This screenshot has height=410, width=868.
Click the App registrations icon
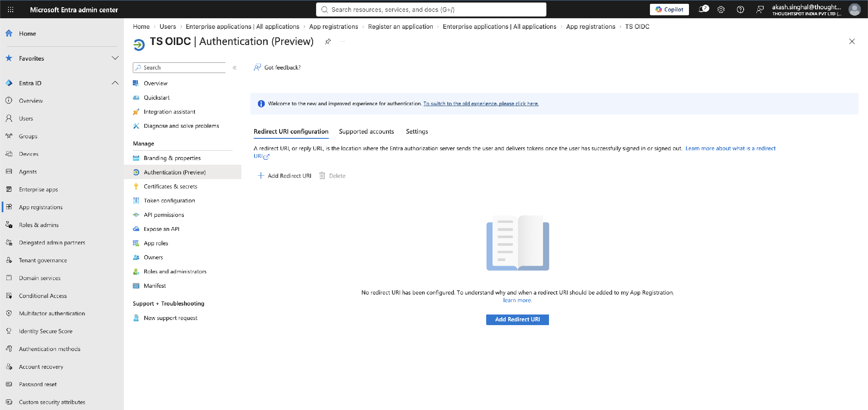pos(9,207)
